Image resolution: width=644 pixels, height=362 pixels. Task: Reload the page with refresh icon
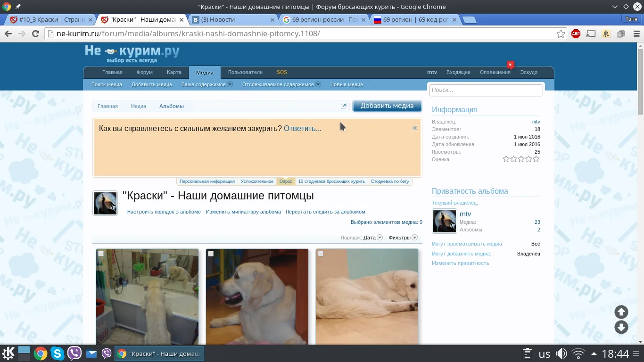[35, 33]
